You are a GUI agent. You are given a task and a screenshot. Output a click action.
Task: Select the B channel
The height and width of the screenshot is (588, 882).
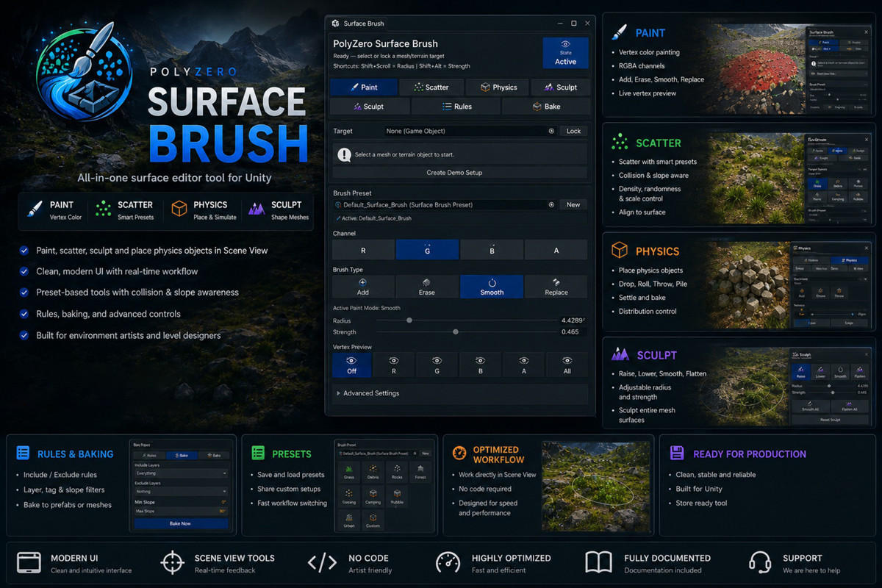coord(492,250)
